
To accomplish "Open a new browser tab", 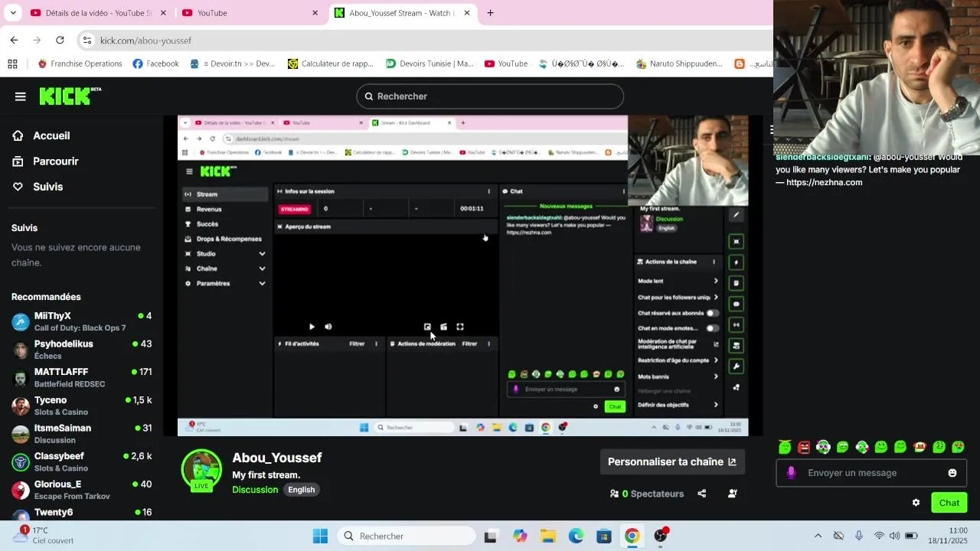I will coord(490,13).
